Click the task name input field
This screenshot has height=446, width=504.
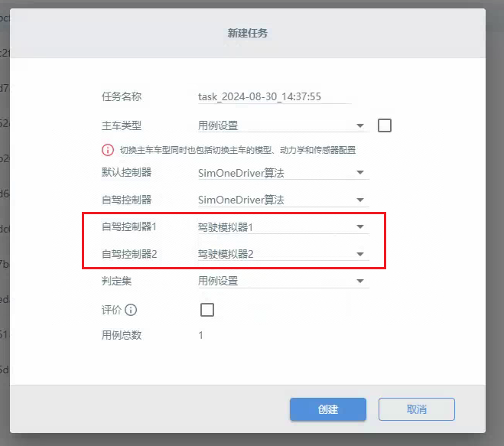pyautogui.click(x=274, y=97)
